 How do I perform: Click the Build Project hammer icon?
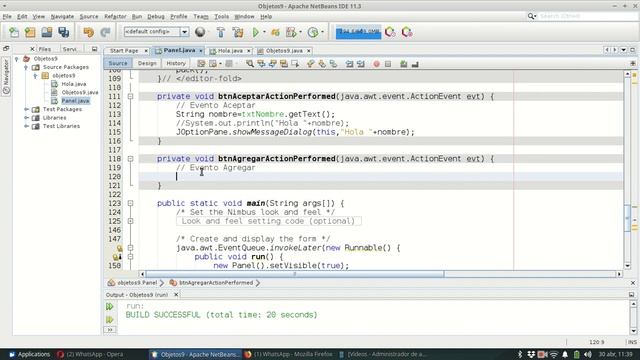click(x=221, y=32)
